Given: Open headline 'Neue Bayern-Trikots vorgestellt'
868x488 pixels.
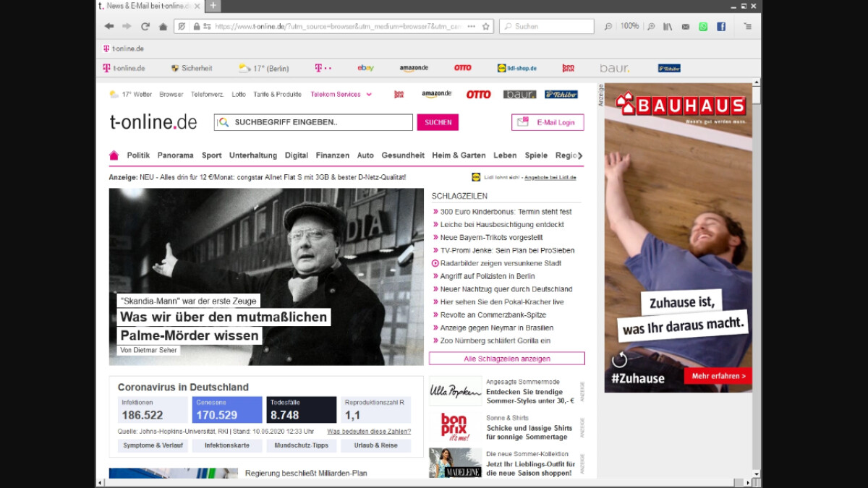Looking at the screenshot, I should point(491,238).
